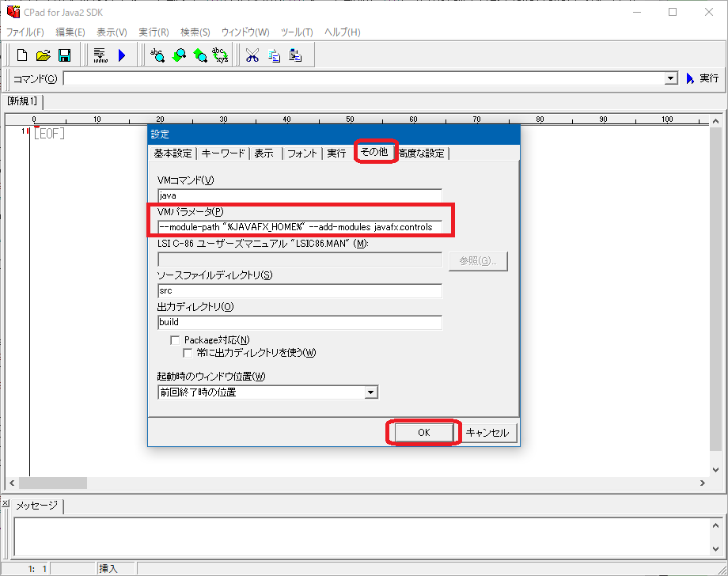Open the ウィンドウ(W) menu
The width and height of the screenshot is (728, 576).
pos(245,32)
